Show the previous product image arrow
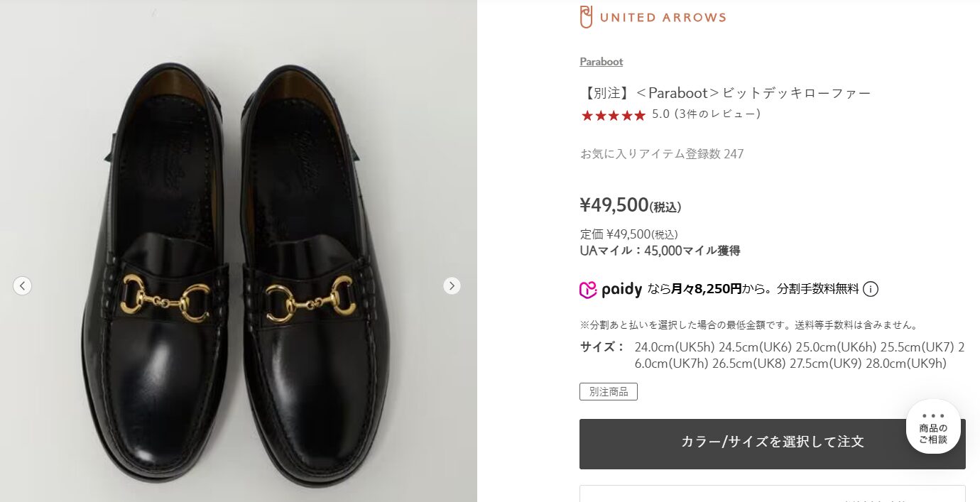980x502 pixels. point(22,285)
